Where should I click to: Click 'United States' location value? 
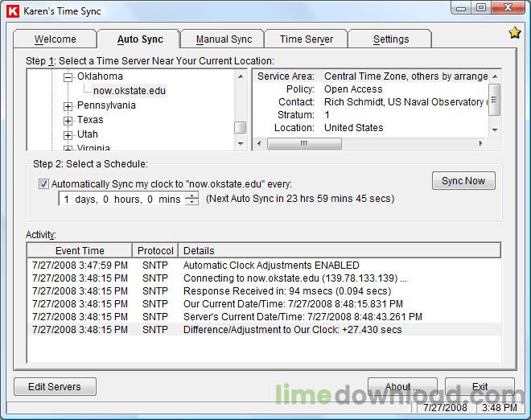click(353, 128)
